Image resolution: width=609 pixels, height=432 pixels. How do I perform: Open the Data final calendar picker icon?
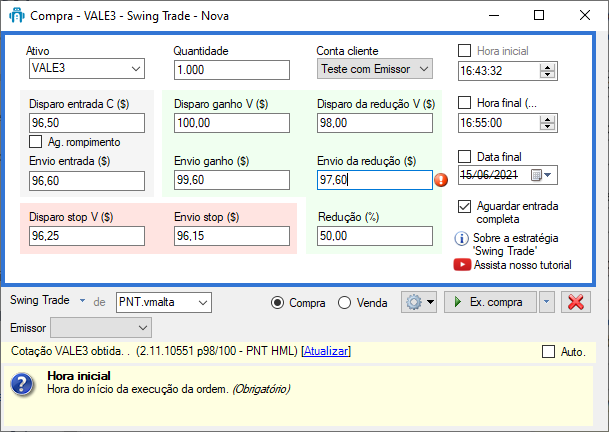coord(541,175)
